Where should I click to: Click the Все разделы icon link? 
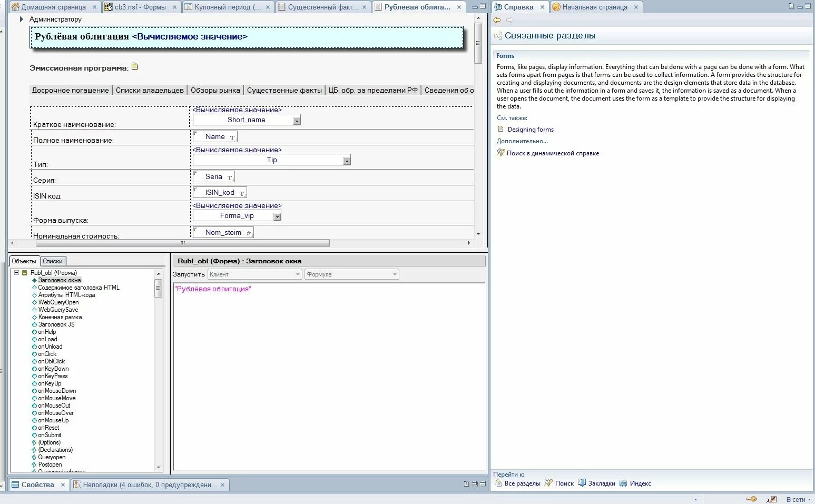tap(517, 483)
